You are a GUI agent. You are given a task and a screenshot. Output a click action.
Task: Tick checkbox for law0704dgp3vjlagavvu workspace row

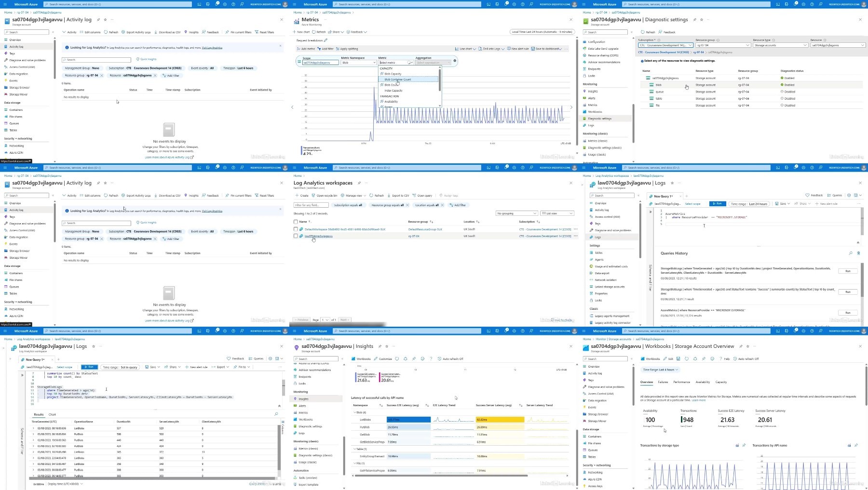(x=296, y=236)
